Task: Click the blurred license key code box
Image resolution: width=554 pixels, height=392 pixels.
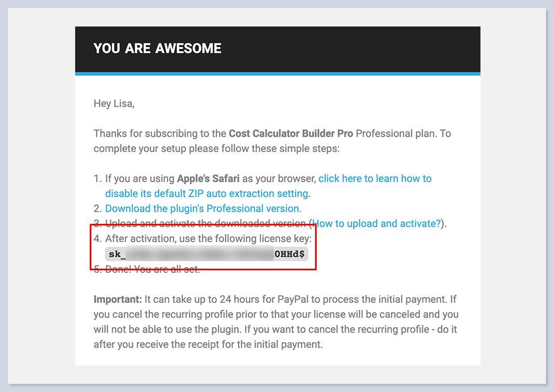Action: pyautogui.click(x=206, y=254)
